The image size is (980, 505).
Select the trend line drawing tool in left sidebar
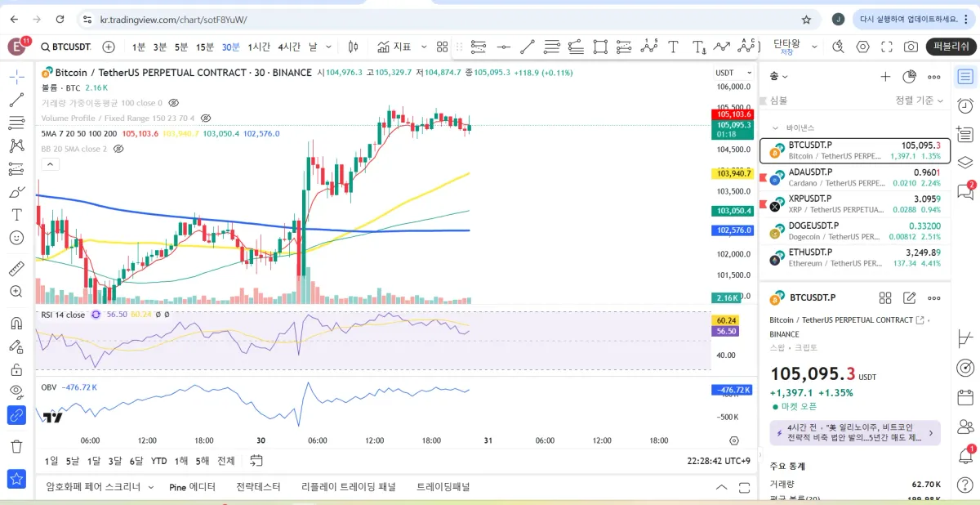pyautogui.click(x=16, y=101)
